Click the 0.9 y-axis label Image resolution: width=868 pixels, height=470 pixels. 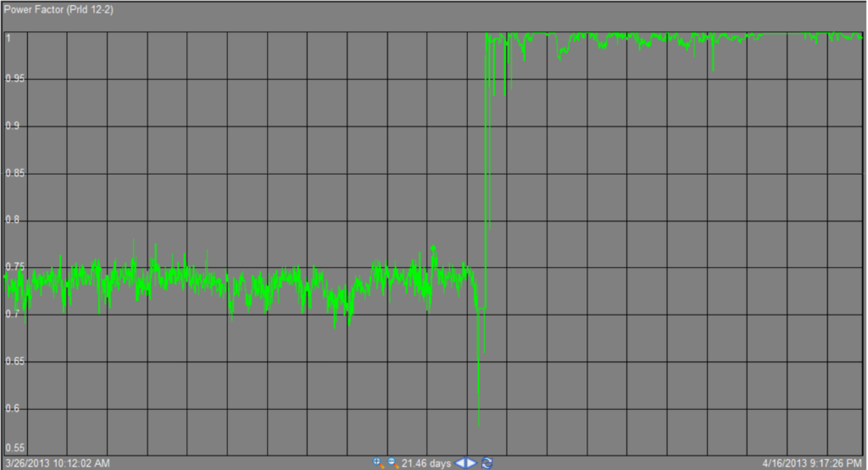(13, 126)
